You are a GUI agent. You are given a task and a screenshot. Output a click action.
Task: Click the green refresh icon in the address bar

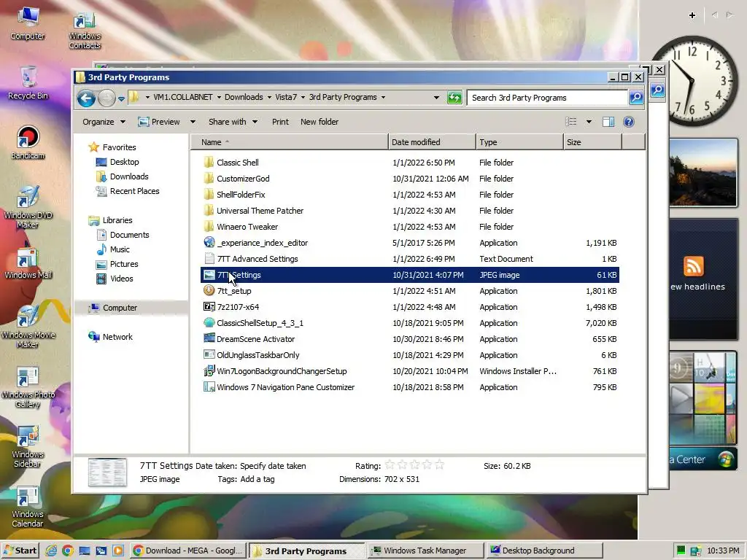click(x=454, y=98)
